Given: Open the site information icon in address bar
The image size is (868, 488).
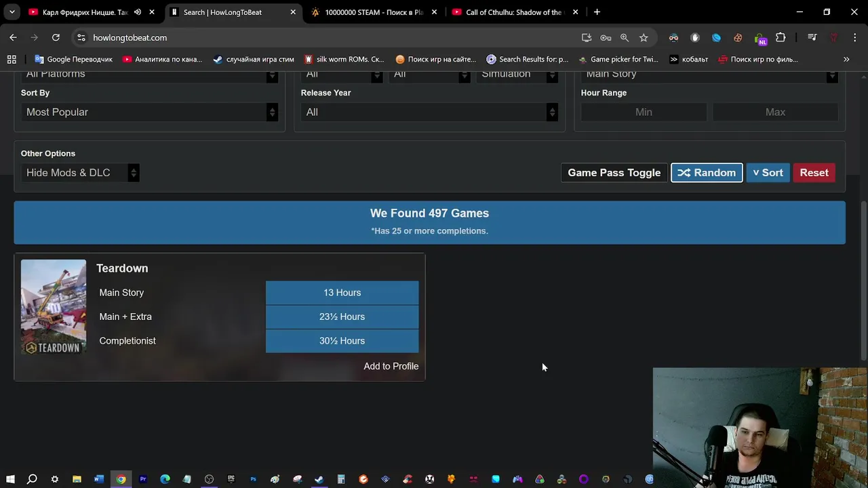Looking at the screenshot, I should [81, 38].
